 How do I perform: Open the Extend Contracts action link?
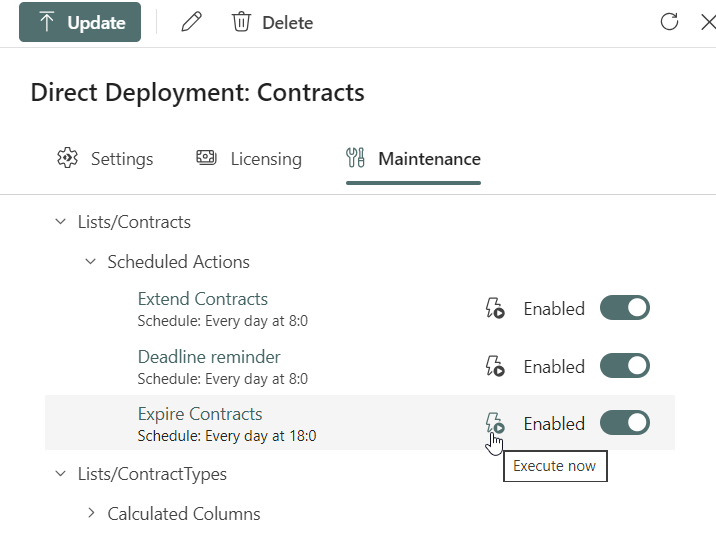click(x=203, y=299)
